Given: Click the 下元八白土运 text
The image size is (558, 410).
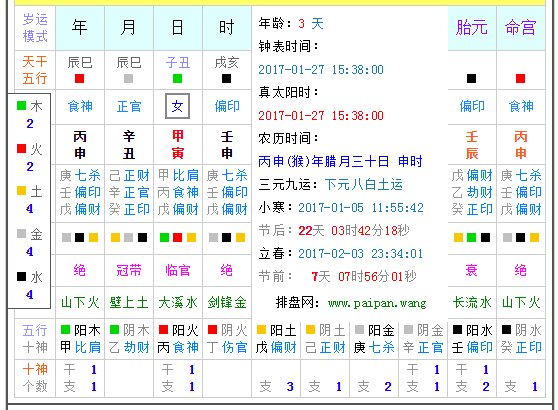Looking at the screenshot, I should coord(364,185).
